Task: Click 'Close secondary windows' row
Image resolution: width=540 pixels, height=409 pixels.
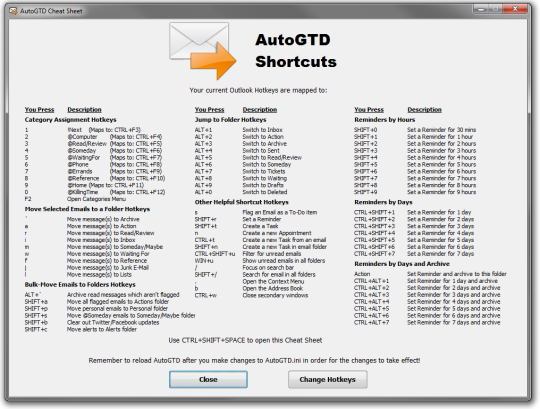Action: coord(251,295)
